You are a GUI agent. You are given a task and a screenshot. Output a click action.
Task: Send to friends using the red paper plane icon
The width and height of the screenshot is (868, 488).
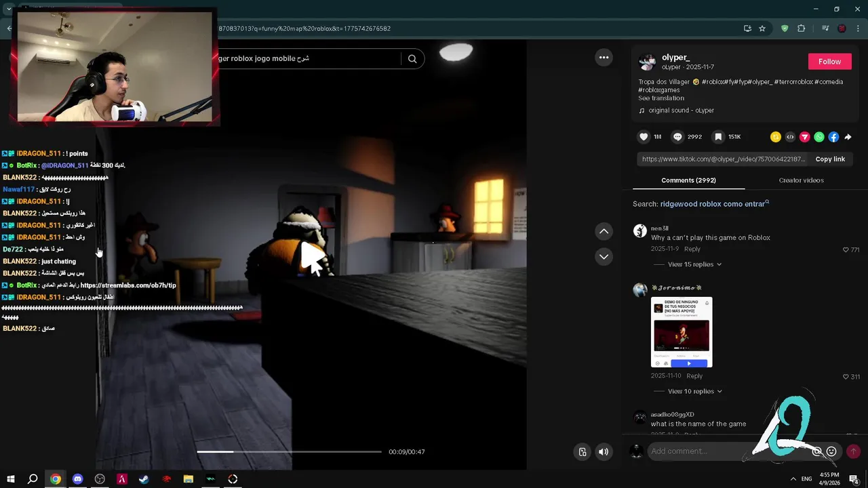coord(805,137)
